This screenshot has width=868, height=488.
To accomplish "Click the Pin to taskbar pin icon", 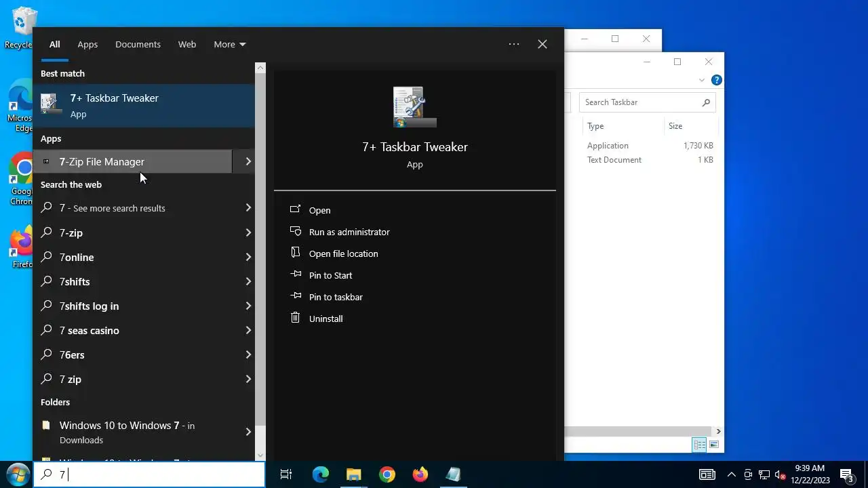I will 295,296.
